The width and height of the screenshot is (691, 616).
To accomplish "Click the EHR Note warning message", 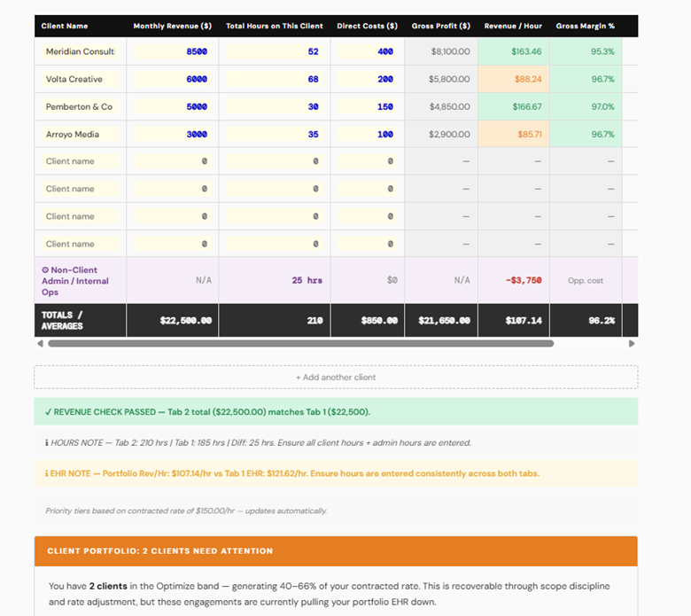I will tap(336, 473).
